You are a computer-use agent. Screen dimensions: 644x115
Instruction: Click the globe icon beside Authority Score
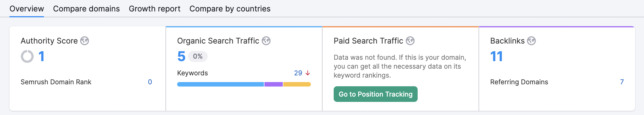(85, 41)
